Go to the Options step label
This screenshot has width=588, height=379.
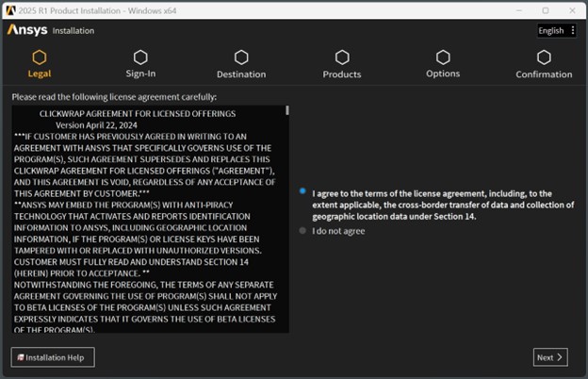(443, 74)
